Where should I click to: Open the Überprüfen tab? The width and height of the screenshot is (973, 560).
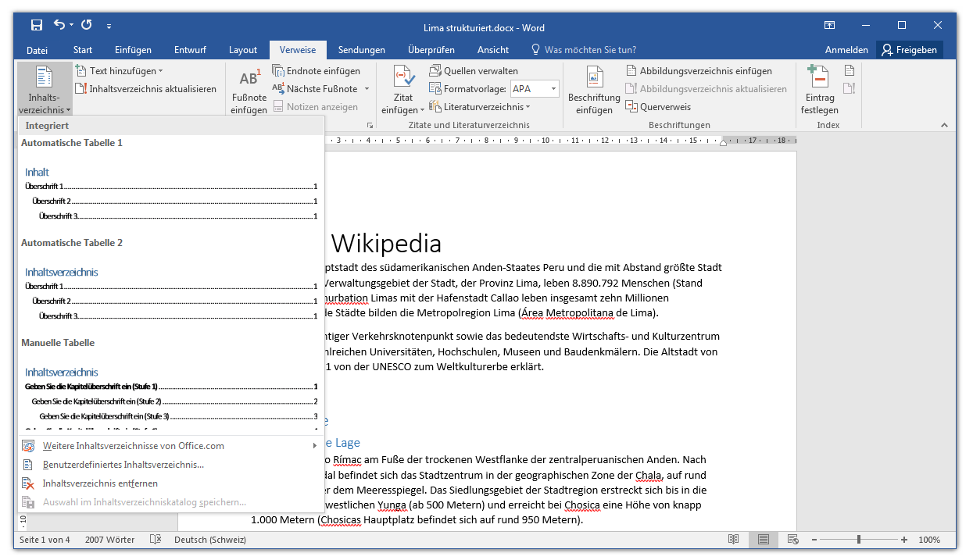(x=431, y=50)
